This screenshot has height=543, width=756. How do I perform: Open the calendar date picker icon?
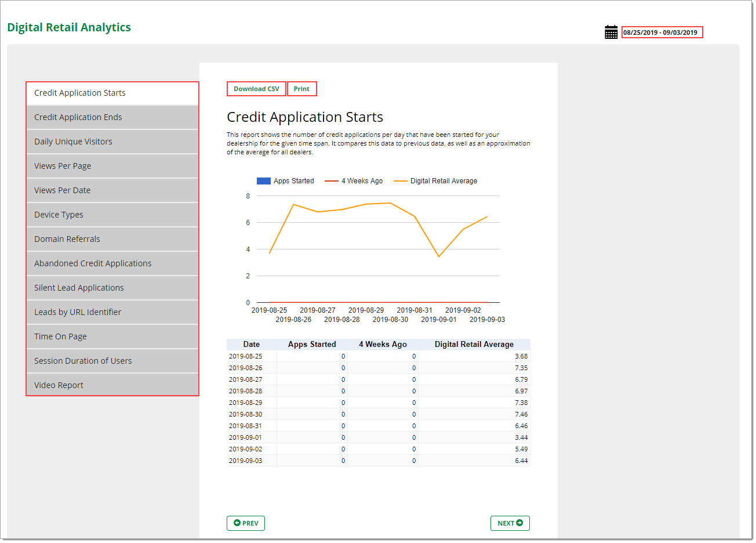(x=610, y=32)
